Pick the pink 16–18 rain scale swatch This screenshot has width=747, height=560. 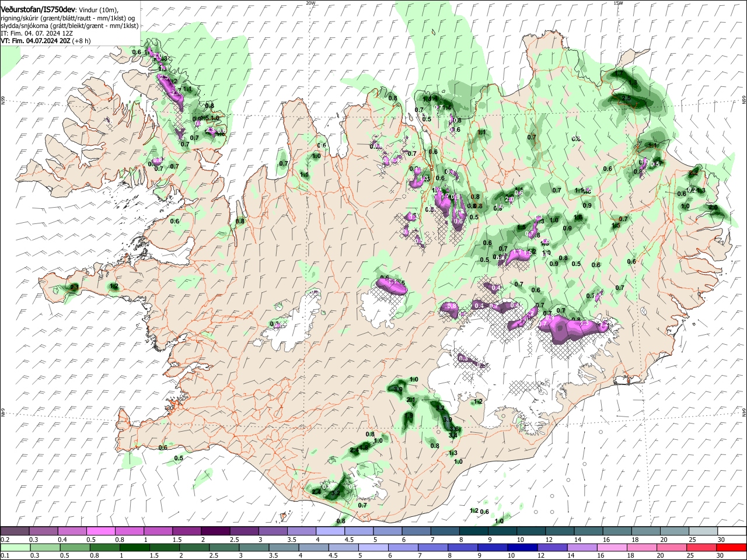click(x=612, y=547)
